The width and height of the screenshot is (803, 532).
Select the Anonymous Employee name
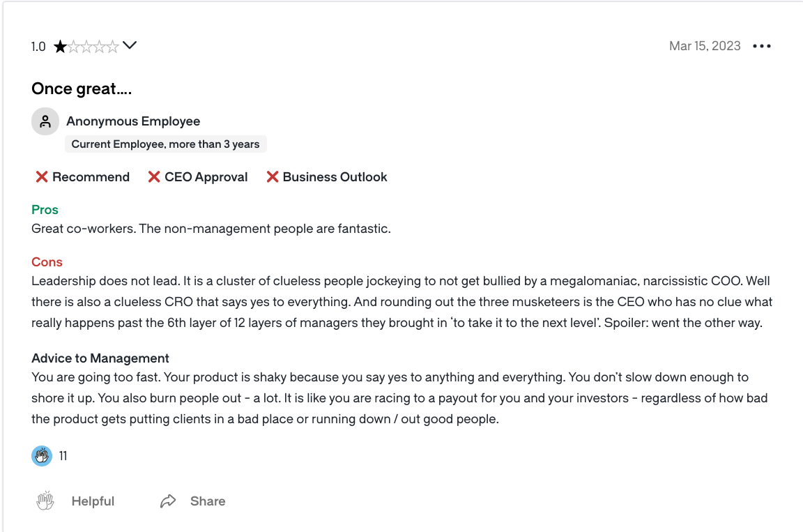coord(133,121)
